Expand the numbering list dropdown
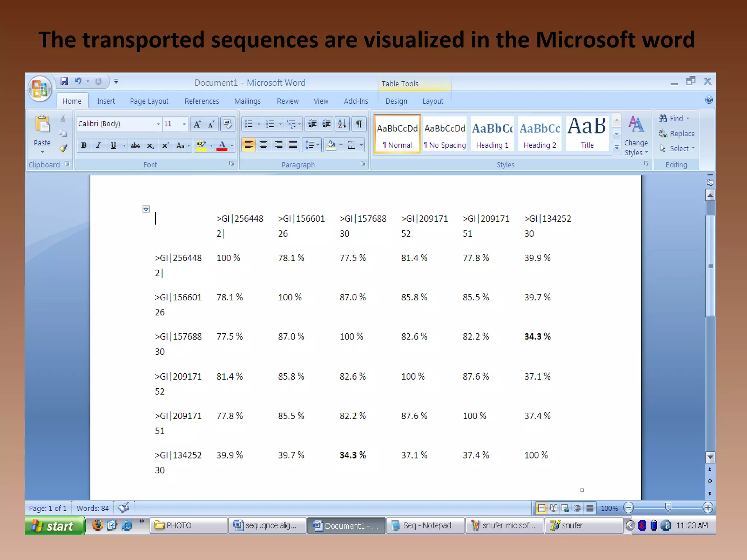The image size is (747, 560). point(280,124)
